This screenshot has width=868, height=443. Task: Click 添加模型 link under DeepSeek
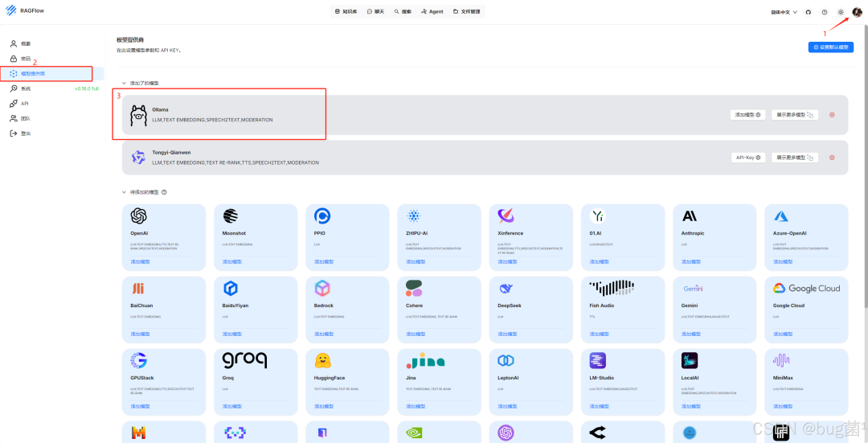tap(507, 334)
